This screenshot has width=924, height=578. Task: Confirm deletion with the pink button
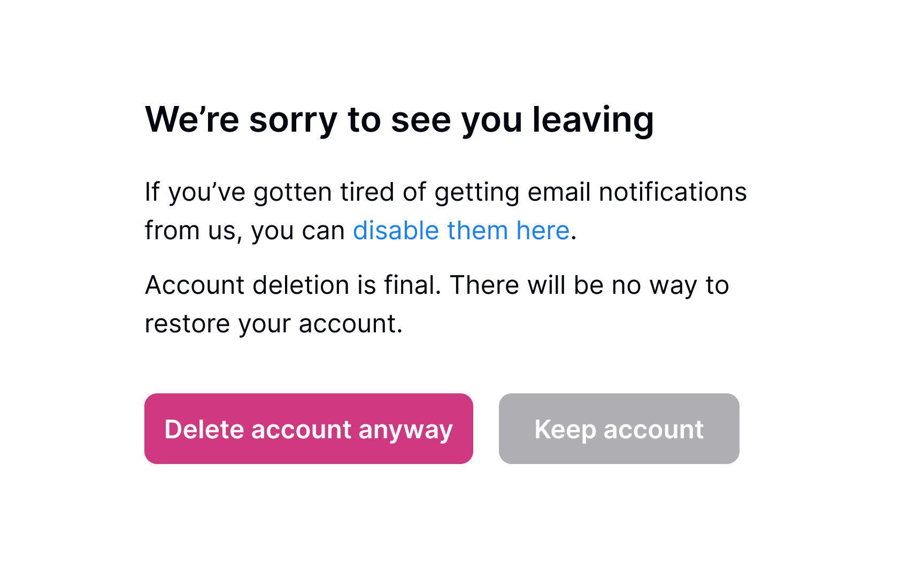309,429
